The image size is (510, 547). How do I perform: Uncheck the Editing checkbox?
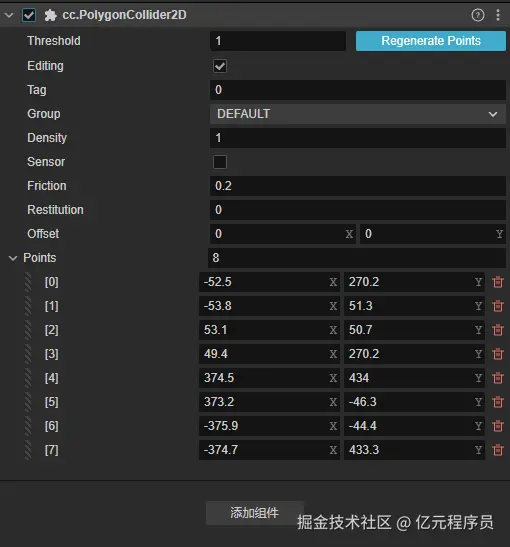click(220, 66)
